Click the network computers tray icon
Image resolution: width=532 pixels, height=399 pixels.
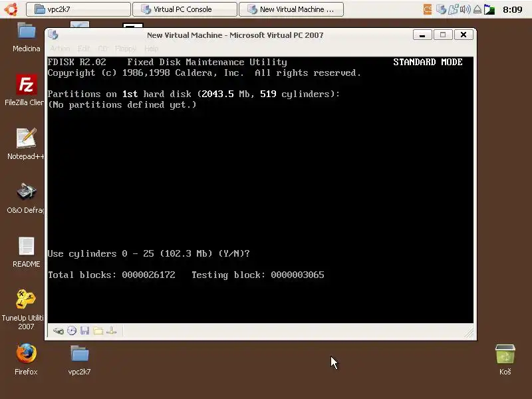pyautogui.click(x=454, y=9)
